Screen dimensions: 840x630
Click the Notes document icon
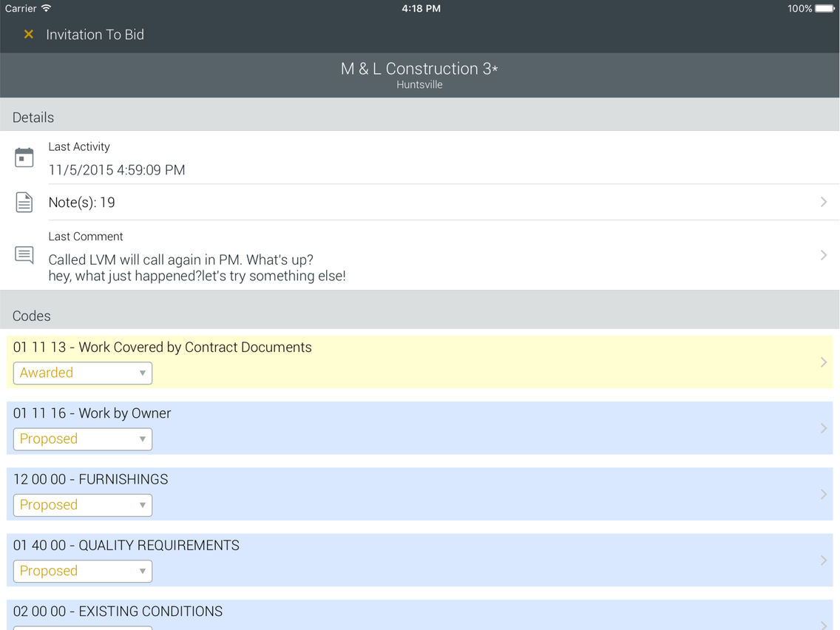click(24, 202)
